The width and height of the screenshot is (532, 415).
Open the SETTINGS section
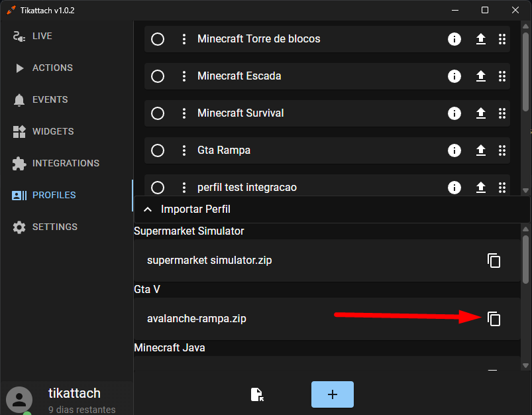(66, 227)
